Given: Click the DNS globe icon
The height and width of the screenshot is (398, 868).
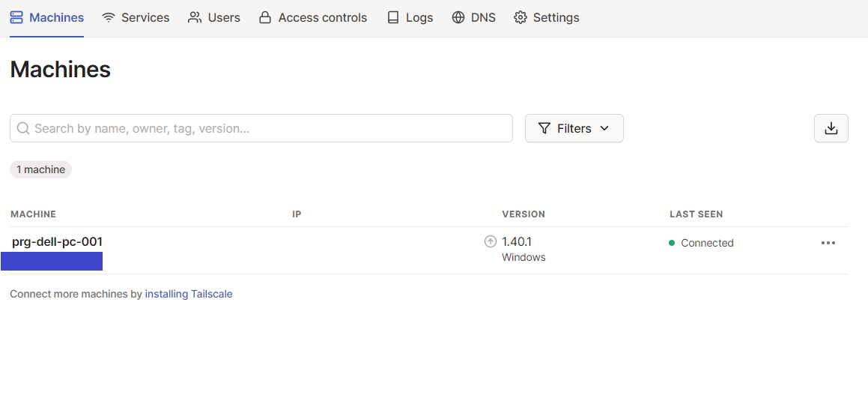Looking at the screenshot, I should (x=458, y=17).
